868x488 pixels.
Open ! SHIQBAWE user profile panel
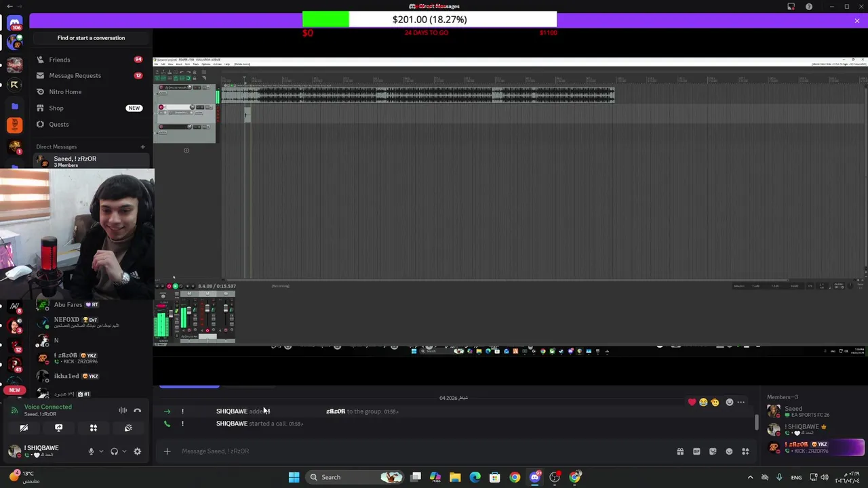(42, 451)
